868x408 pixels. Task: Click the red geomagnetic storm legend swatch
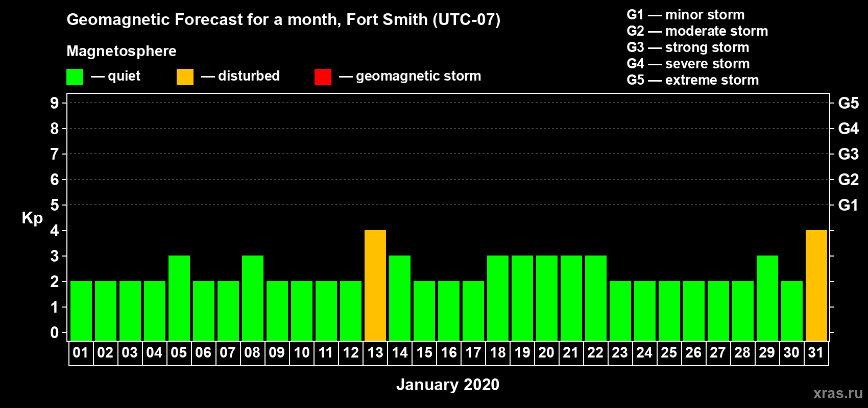[x=323, y=77]
